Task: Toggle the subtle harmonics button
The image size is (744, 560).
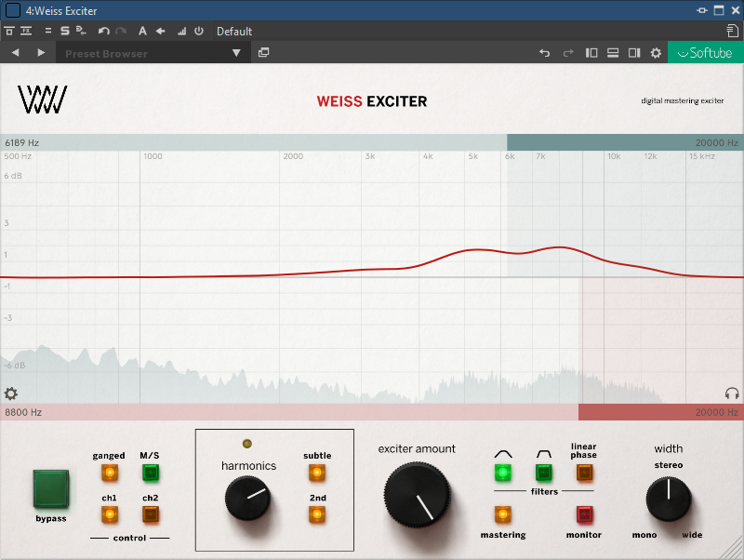Action: pos(316,473)
